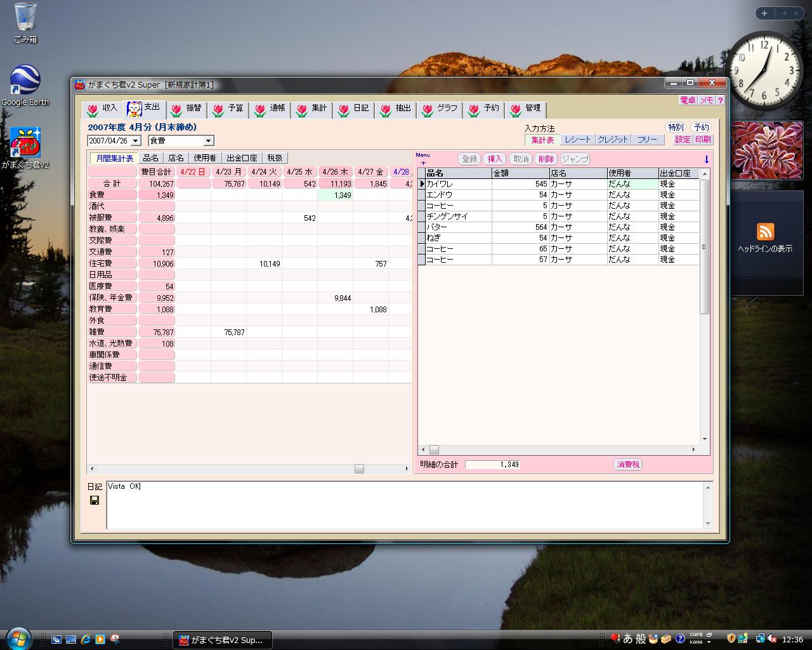The image size is (812, 650).
Task: Click the sidebar RSS headlines gadget icon
Action: tap(765, 232)
